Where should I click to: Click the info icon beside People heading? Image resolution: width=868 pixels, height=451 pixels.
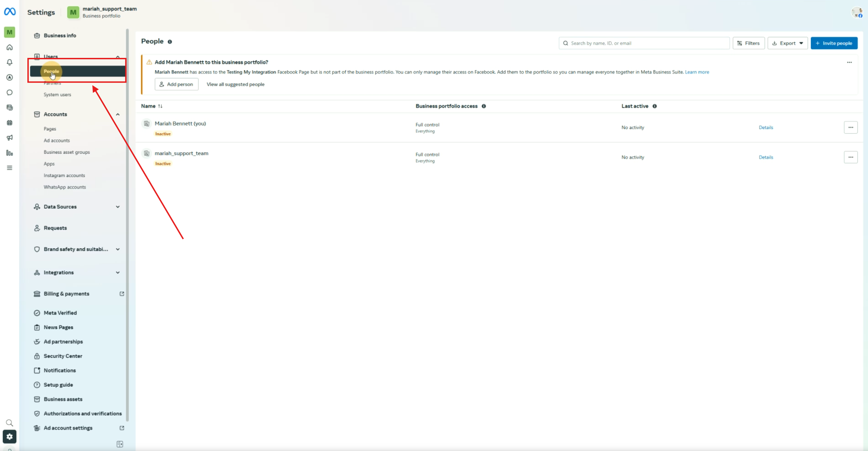click(x=170, y=42)
